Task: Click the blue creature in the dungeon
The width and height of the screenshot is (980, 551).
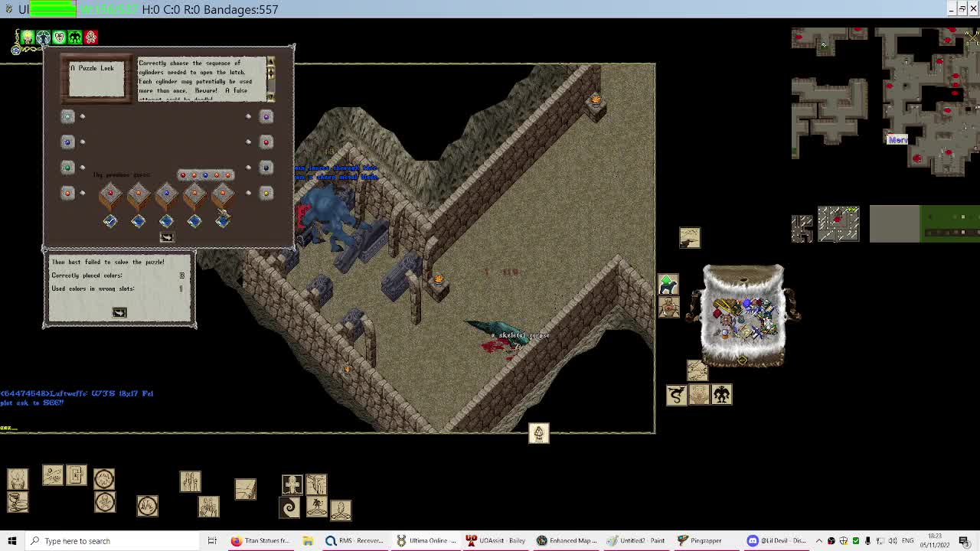Action: coord(331,214)
